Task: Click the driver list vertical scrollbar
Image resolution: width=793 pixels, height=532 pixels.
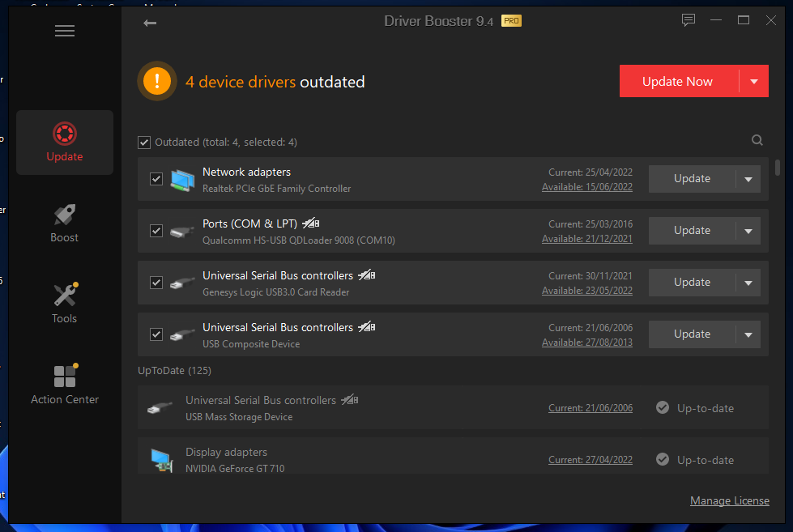Action: (x=778, y=167)
